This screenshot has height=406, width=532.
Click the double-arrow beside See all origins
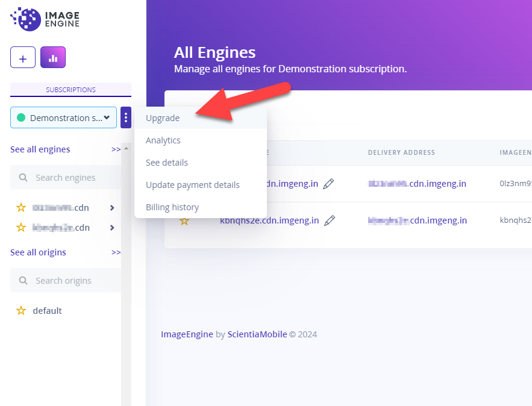point(116,252)
